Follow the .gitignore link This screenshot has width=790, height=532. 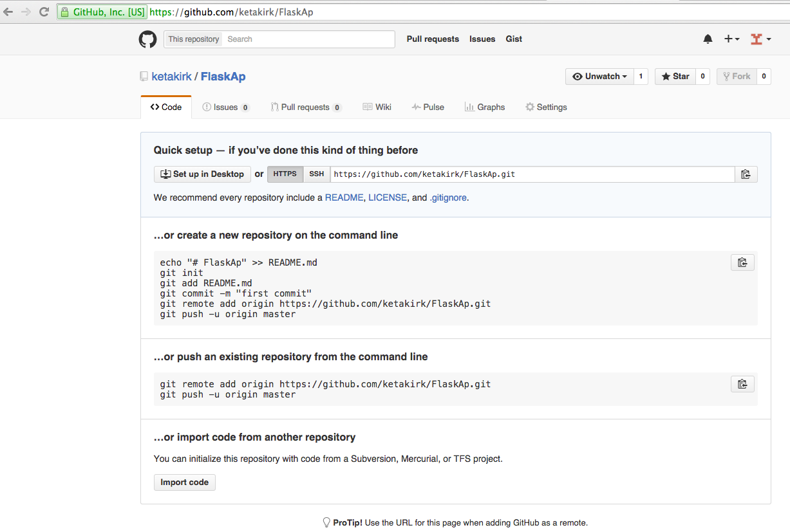point(448,198)
